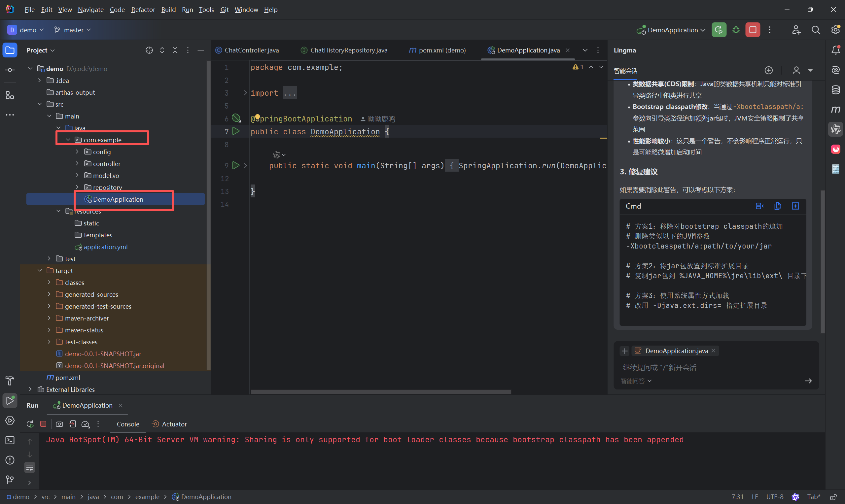
Task: Click the editor horizontal scrollbar
Action: point(380,392)
